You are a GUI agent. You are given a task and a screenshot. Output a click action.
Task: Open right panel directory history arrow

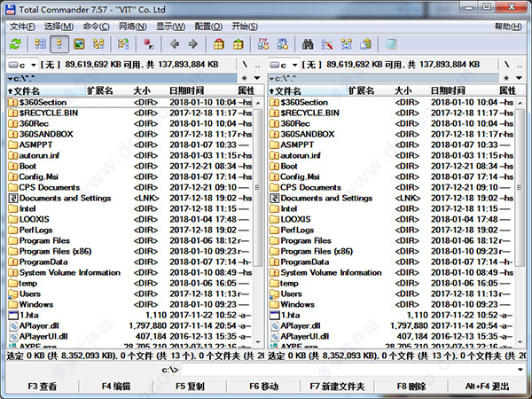[x=519, y=78]
